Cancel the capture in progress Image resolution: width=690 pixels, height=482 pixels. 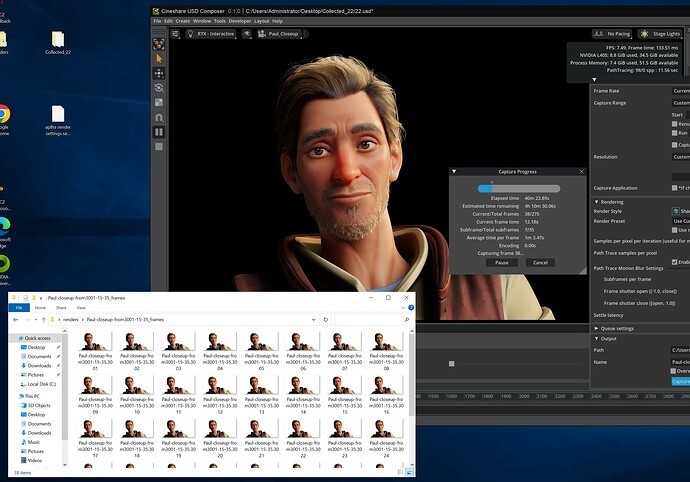click(x=539, y=262)
